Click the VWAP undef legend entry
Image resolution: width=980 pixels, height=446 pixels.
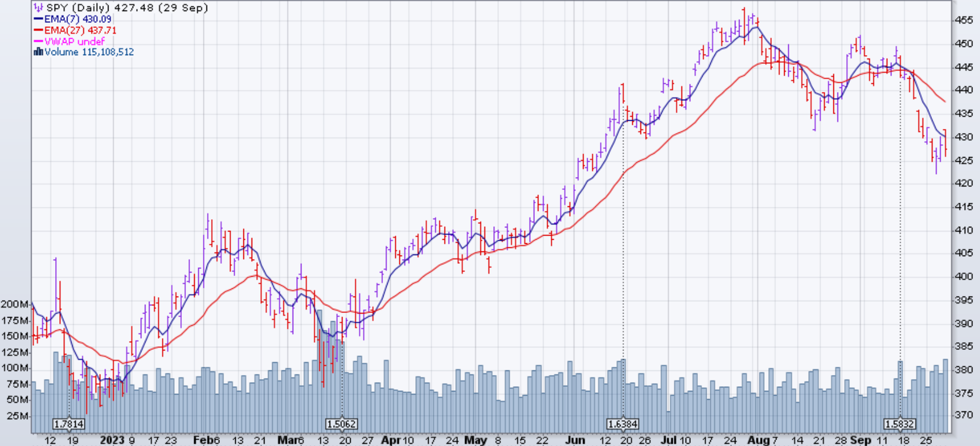coord(74,42)
